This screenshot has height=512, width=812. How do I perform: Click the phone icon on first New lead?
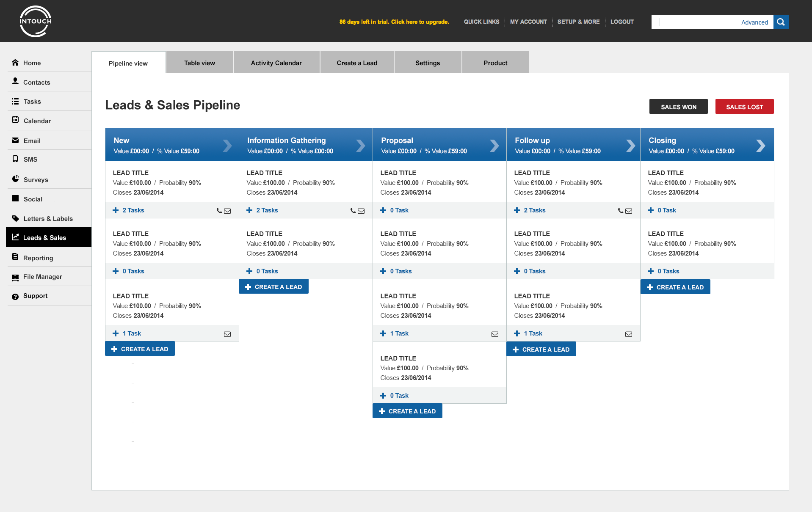(219, 211)
